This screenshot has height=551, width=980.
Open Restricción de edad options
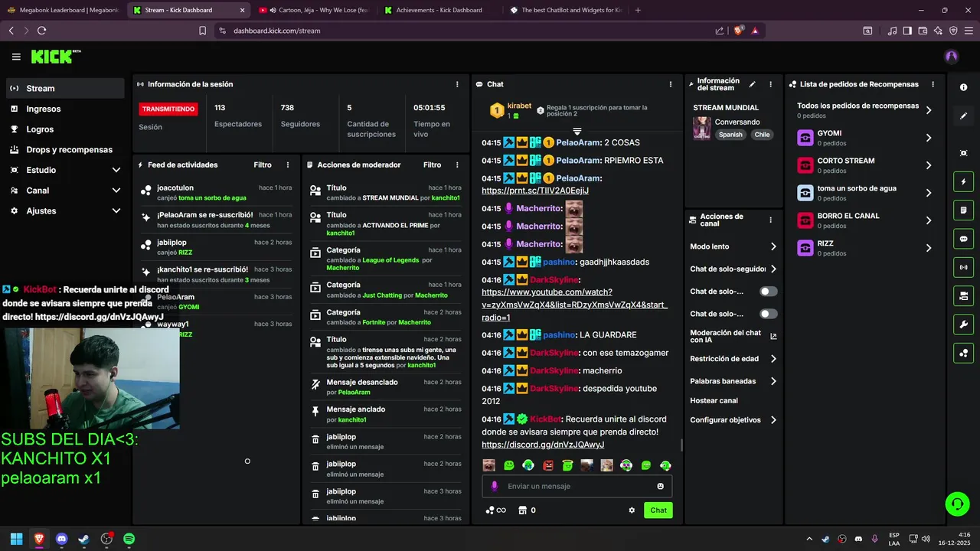point(733,359)
